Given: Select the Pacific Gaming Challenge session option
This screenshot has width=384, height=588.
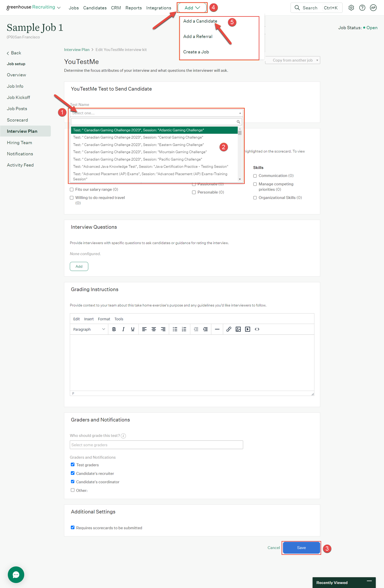Looking at the screenshot, I should tap(154, 159).
